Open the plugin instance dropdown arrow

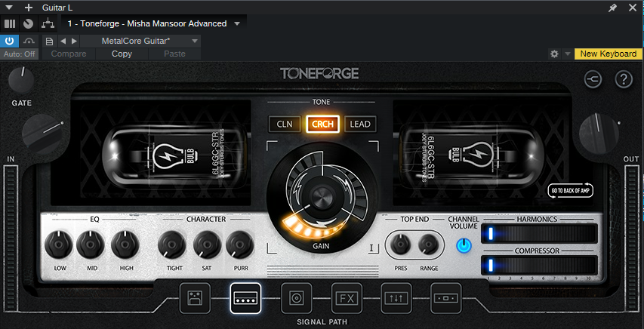pyautogui.click(x=236, y=24)
